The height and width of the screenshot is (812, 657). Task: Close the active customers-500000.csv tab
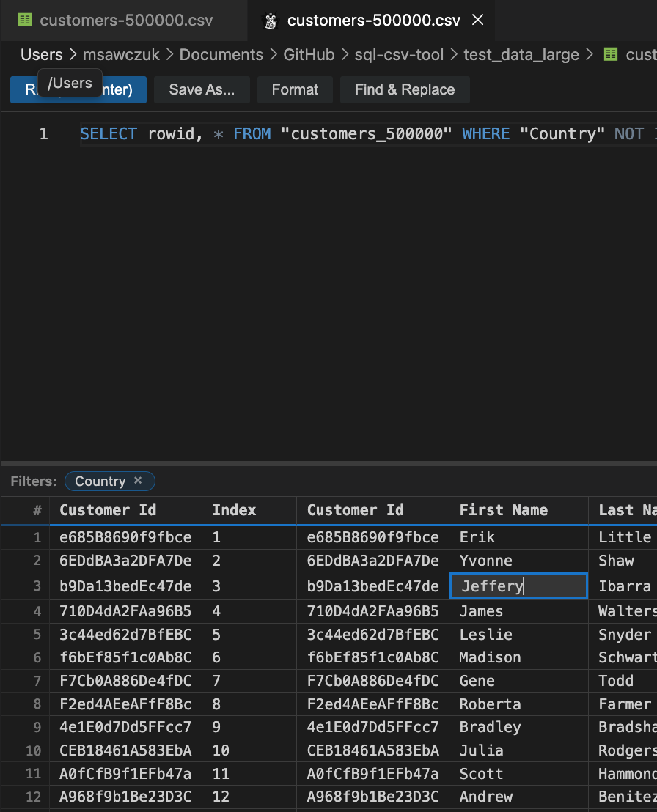pos(477,21)
